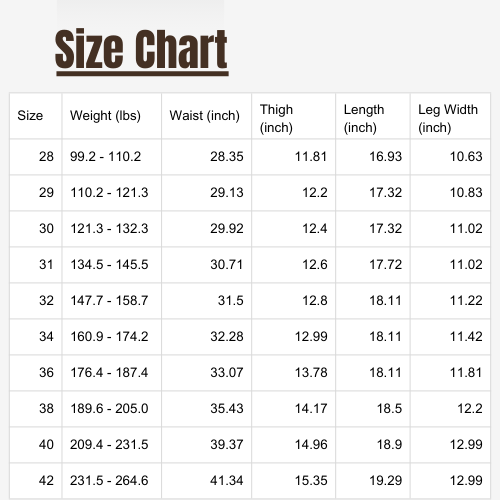Click the Size Chart heading
500x500 pixels.
pos(142,50)
